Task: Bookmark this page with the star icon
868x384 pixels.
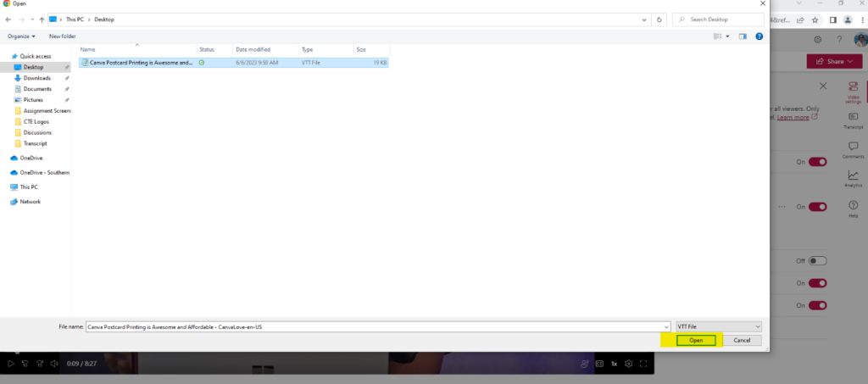Action: [x=815, y=19]
